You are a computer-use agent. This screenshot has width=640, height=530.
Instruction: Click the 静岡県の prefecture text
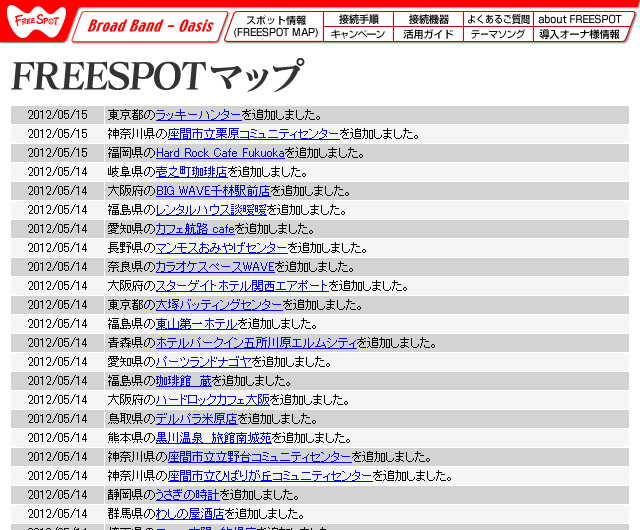[x=131, y=494]
